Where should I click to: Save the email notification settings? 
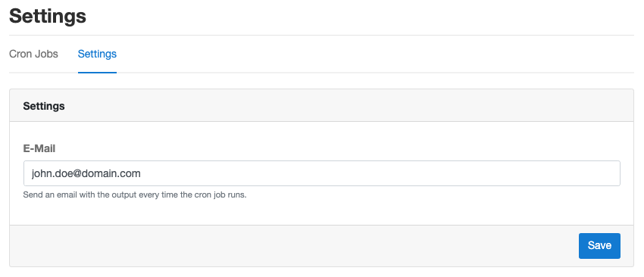(599, 246)
